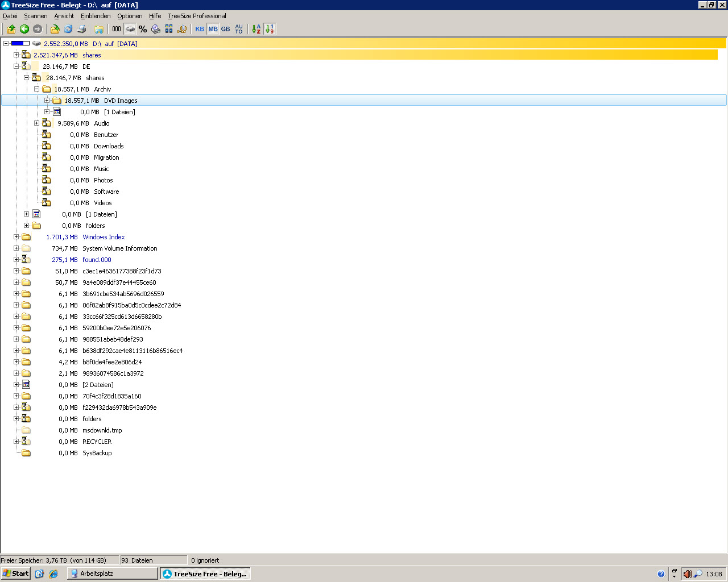Expand the Audio folder node
This screenshot has height=582, width=728.
click(36, 123)
